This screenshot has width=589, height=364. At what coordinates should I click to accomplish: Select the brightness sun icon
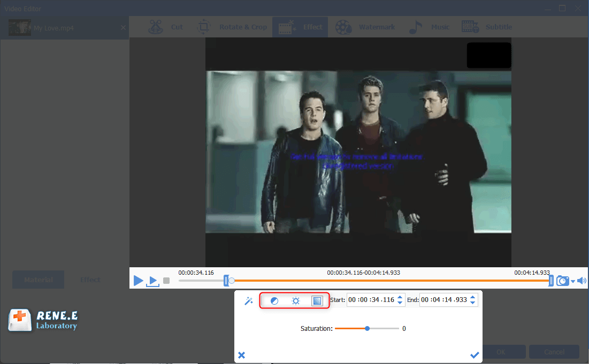point(296,301)
